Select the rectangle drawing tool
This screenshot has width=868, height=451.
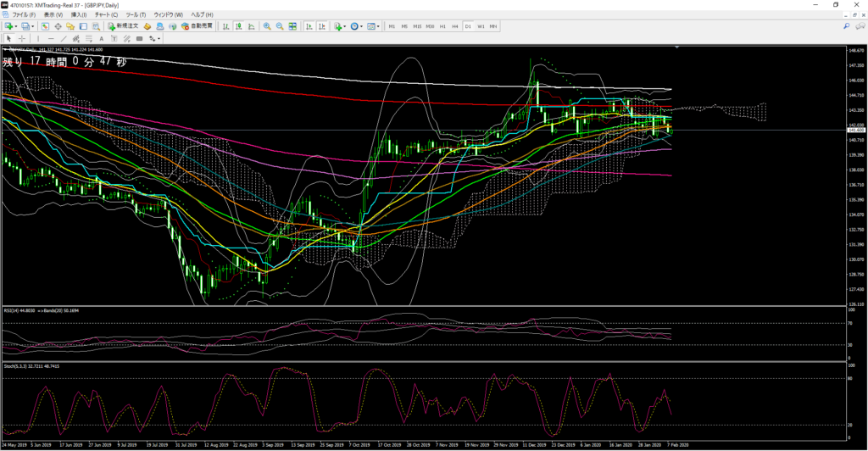140,39
